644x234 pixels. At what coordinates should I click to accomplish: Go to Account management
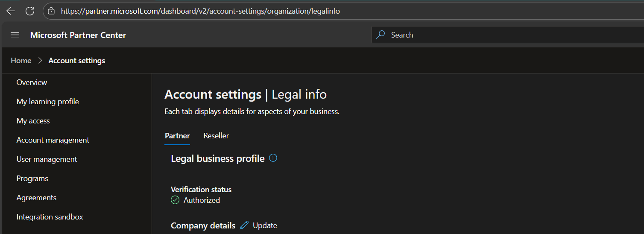[53, 140]
